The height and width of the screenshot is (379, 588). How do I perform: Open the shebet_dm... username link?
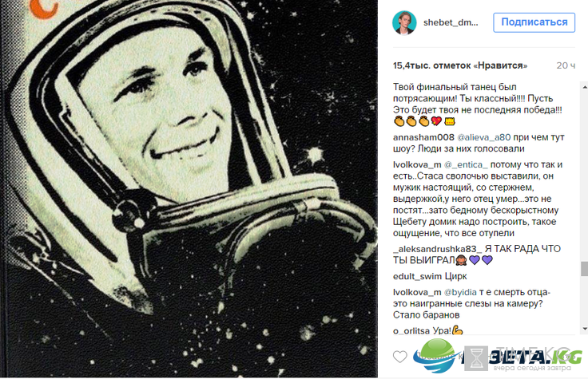[x=451, y=22]
